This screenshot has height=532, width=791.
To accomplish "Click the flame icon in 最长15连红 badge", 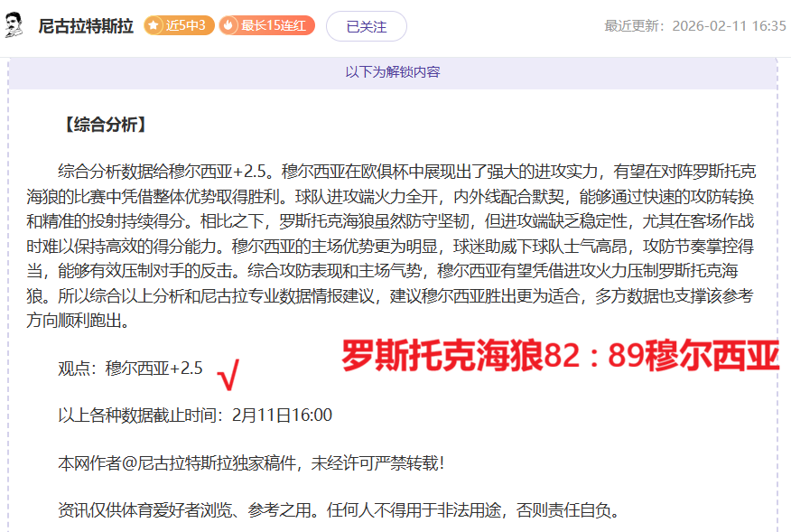I will 228,26.
